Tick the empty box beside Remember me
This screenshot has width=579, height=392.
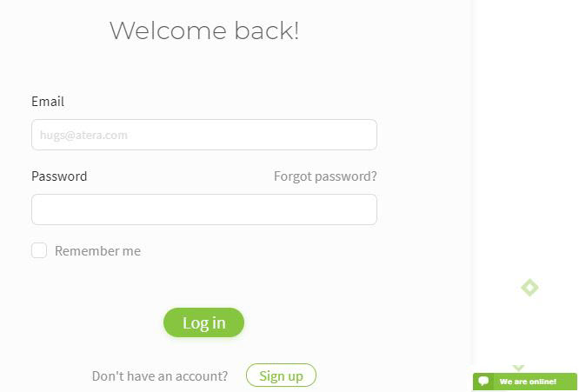pos(39,250)
